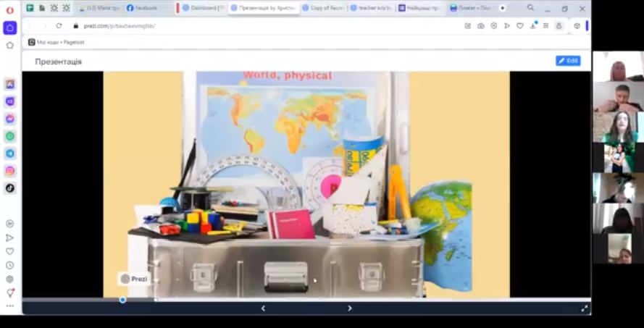Open Settings gear in the sidebar

(10, 279)
